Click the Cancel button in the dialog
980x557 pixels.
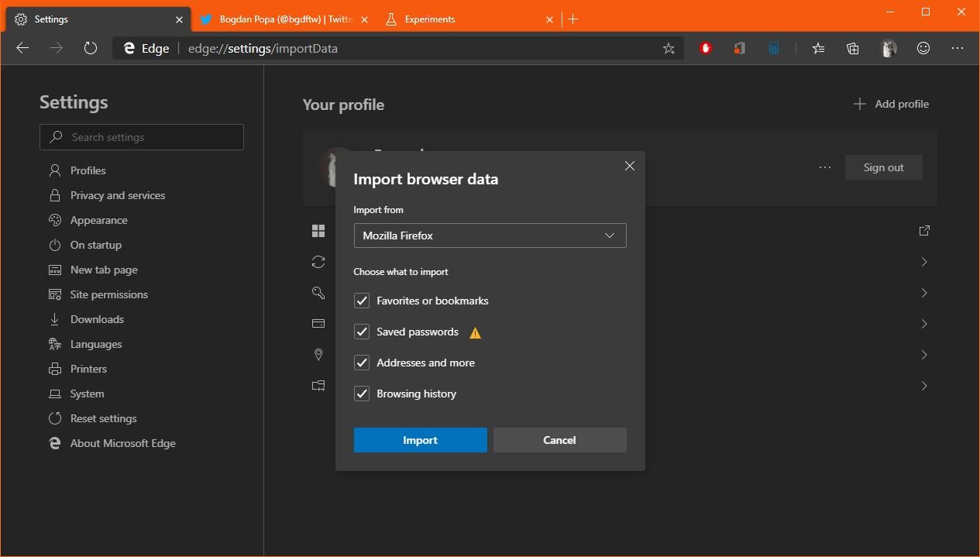[x=559, y=440]
